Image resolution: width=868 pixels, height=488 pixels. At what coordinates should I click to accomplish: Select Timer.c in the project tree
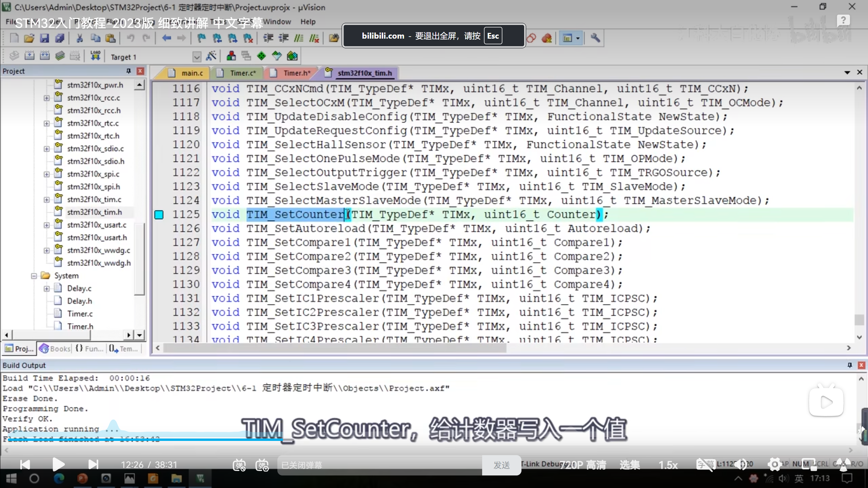(x=80, y=314)
